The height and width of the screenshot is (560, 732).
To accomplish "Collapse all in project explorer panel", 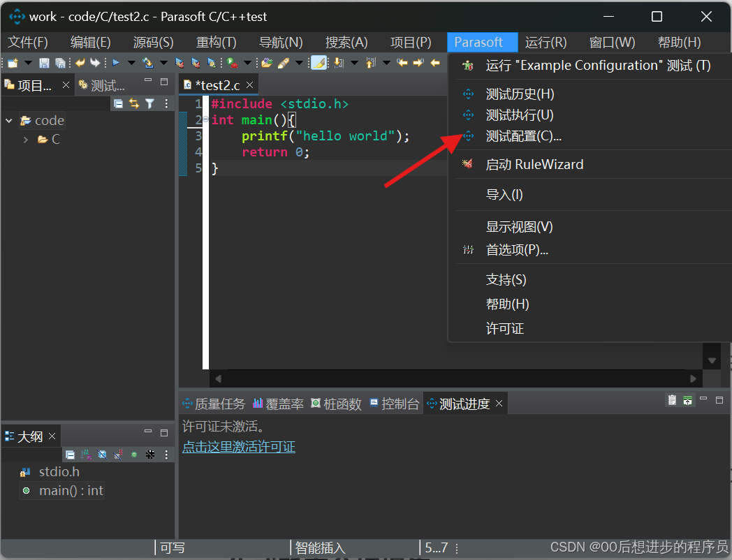I will 119,103.
